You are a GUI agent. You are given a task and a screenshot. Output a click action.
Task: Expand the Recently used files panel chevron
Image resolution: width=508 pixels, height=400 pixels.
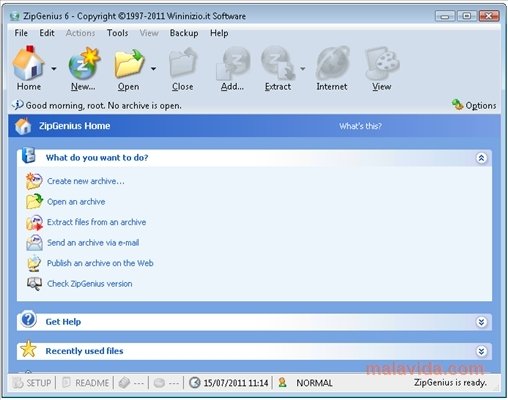[x=481, y=351]
